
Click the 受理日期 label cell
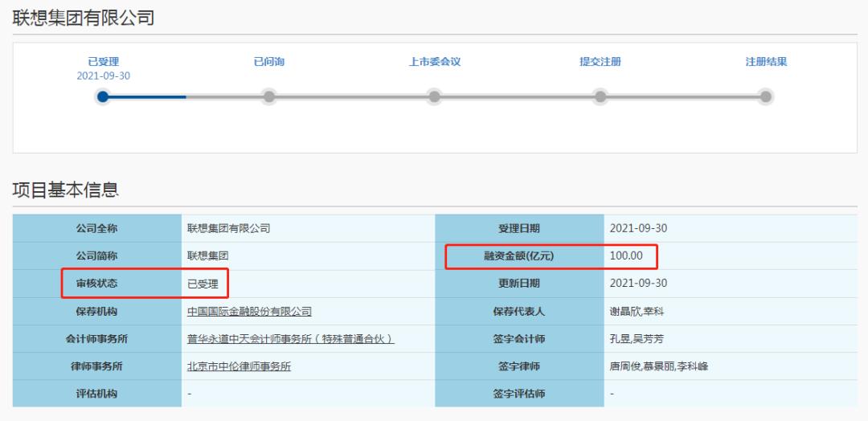[x=519, y=228]
